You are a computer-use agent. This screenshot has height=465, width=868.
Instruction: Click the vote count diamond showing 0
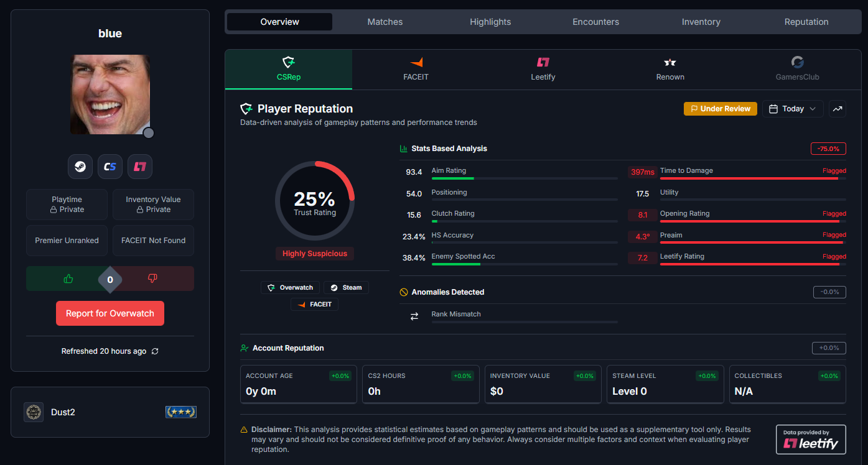pos(110,280)
